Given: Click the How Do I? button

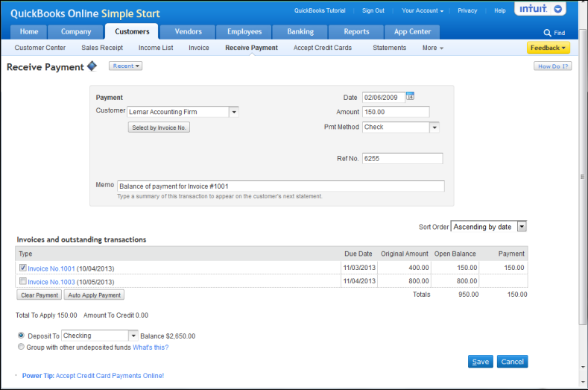Looking at the screenshot, I should [553, 66].
